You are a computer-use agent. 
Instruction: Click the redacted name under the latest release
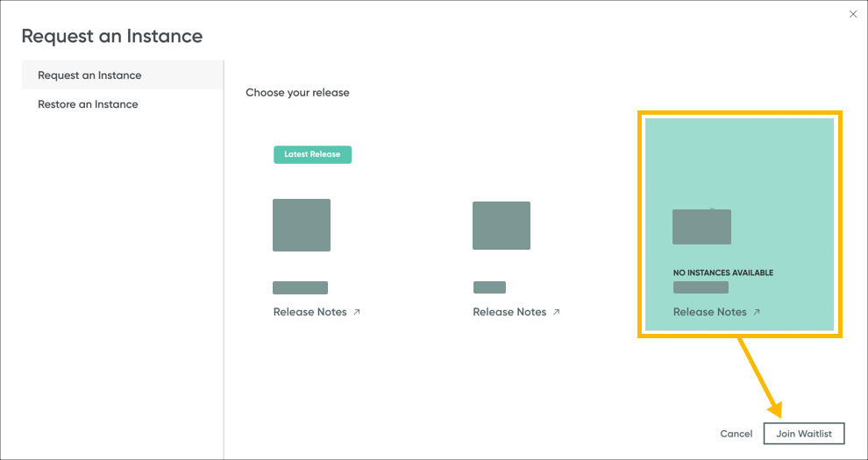[300, 287]
